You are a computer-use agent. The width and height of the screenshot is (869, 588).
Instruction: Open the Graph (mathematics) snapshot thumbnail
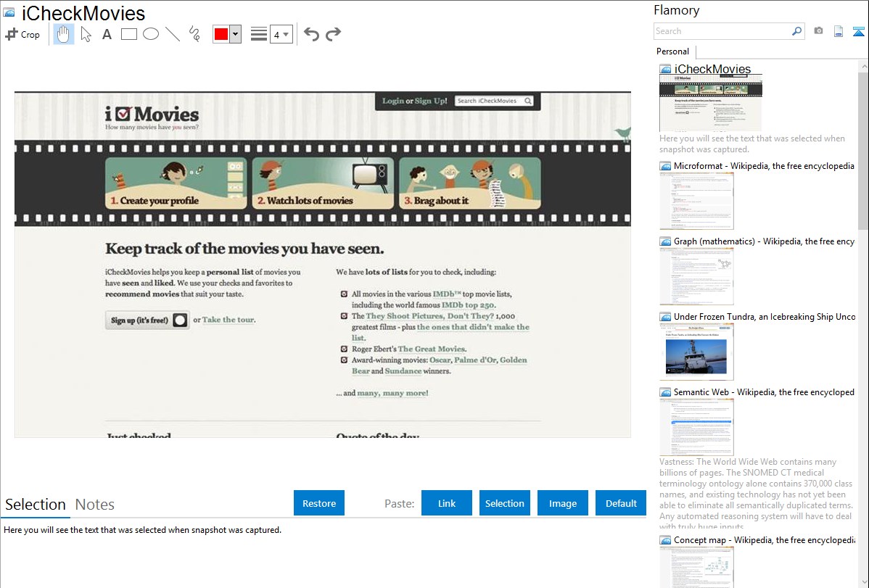(x=696, y=276)
